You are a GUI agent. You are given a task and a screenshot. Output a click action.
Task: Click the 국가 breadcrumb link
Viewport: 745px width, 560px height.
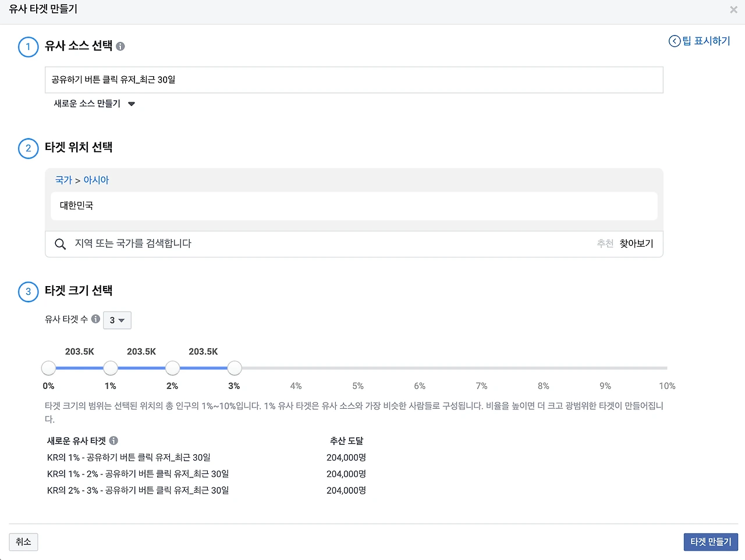pos(63,180)
